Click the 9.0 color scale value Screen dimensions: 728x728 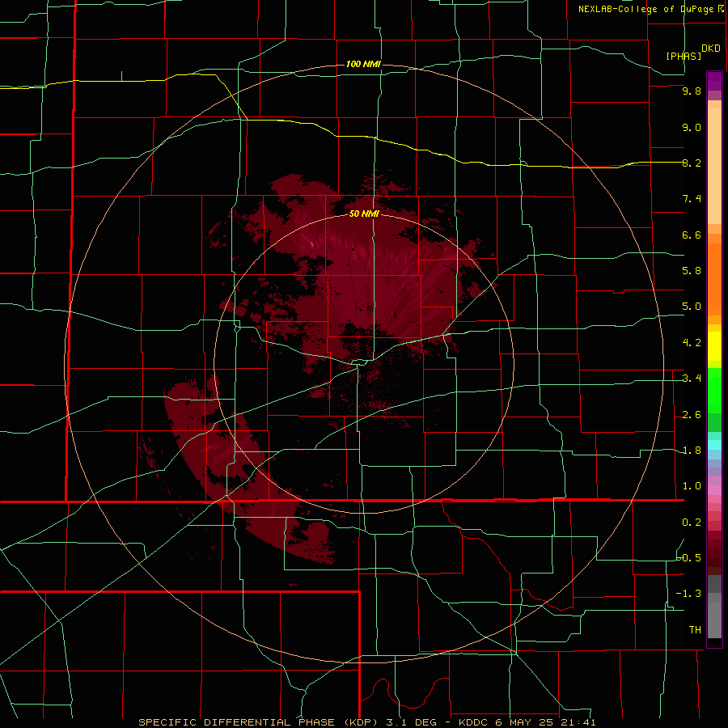coord(692,127)
